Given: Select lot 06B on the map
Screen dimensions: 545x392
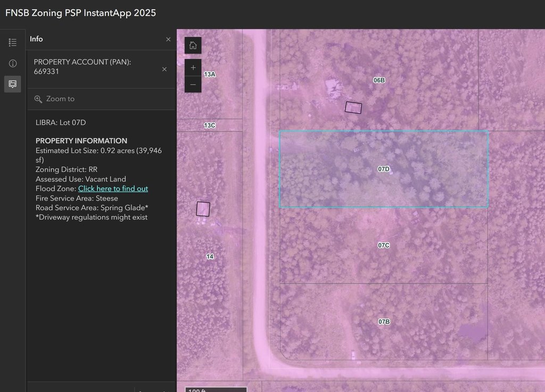Looking at the screenshot, I should point(379,80).
